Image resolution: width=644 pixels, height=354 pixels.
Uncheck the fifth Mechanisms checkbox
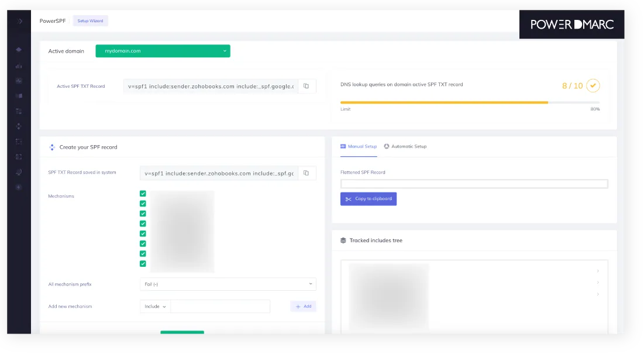tap(143, 233)
